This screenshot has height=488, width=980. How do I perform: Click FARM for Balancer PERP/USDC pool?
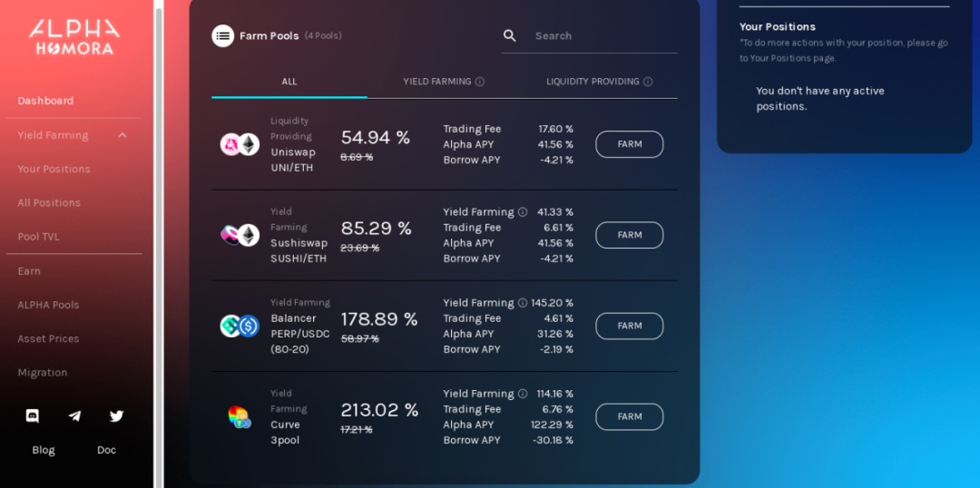coord(630,326)
